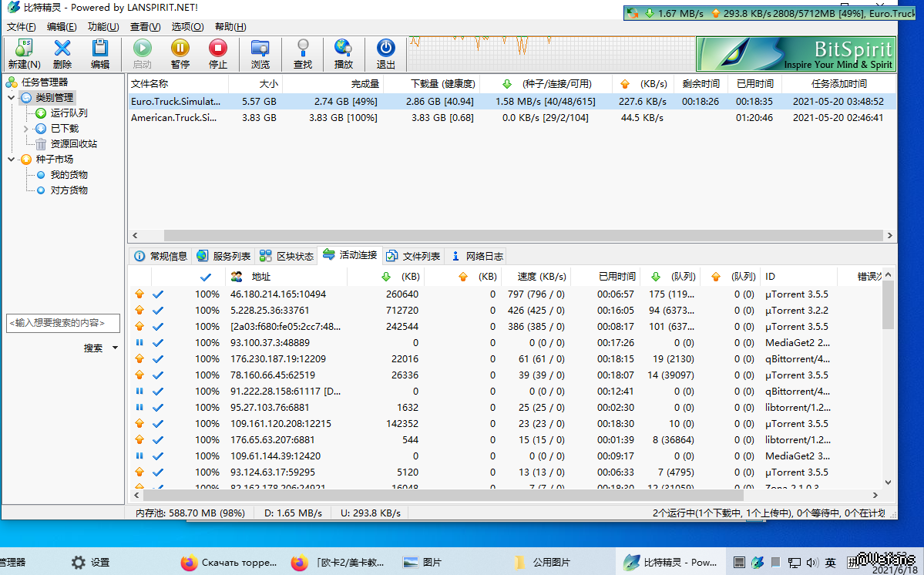Click the 删除 (Delete) toolbar icon
This screenshot has height=575, width=924.
(x=62, y=49)
